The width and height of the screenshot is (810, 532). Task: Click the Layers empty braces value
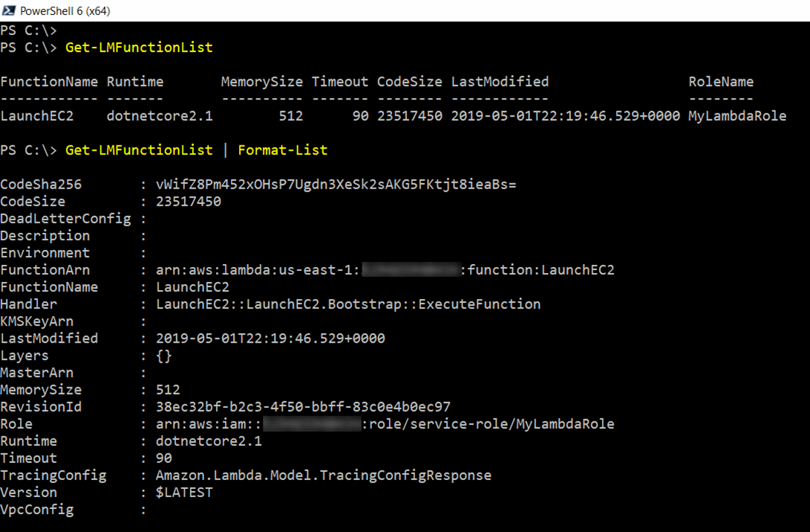coord(163,355)
